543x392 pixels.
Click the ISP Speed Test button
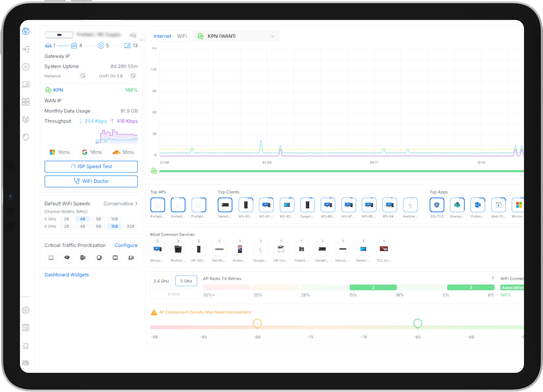[91, 167]
